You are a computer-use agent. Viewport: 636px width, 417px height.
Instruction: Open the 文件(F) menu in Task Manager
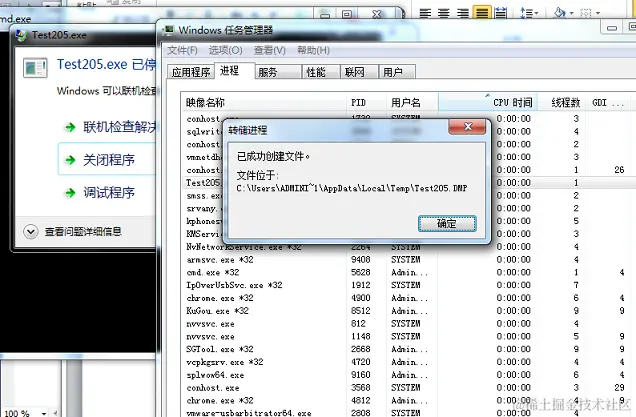(x=182, y=50)
